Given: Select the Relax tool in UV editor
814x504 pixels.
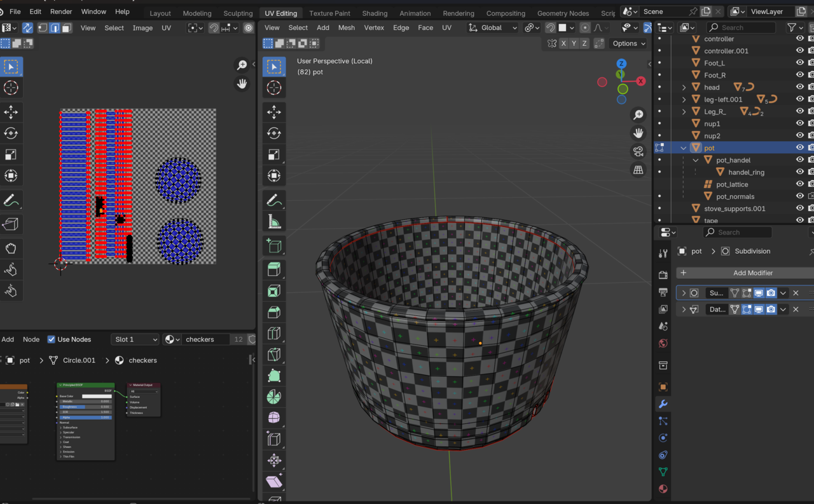Looking at the screenshot, I should 11,270.
